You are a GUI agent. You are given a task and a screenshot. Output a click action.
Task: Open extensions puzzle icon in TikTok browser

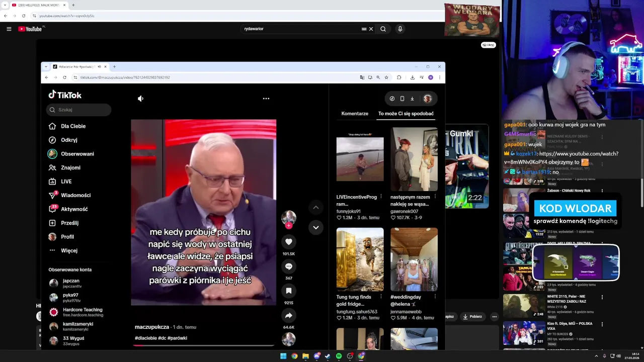click(x=399, y=77)
